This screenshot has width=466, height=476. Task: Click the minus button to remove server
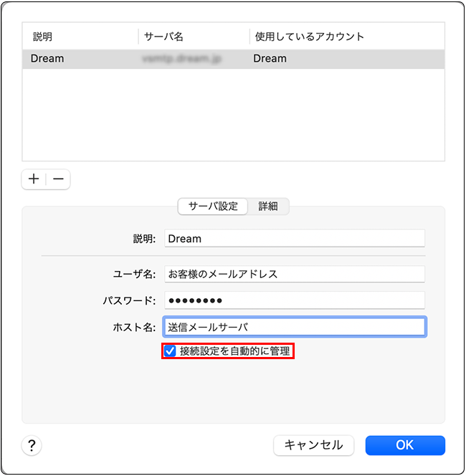tap(59, 179)
